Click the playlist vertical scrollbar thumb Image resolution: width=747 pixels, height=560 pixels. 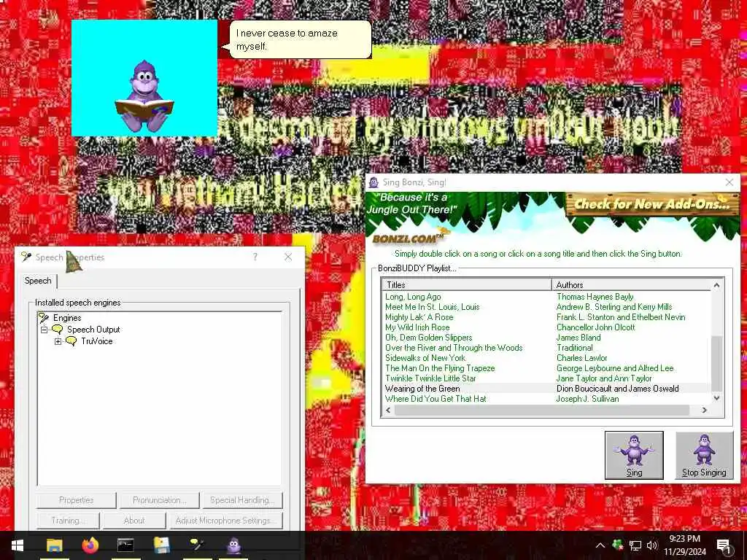pyautogui.click(x=716, y=363)
